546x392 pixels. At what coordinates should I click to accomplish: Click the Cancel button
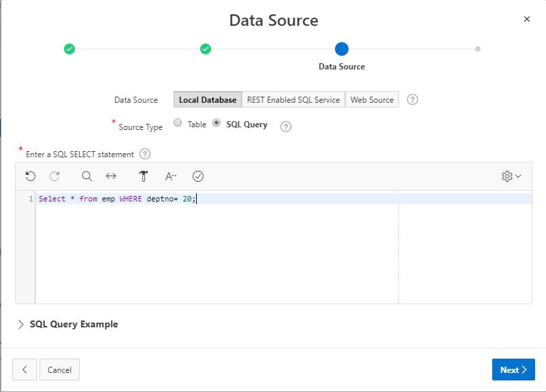pyautogui.click(x=60, y=370)
